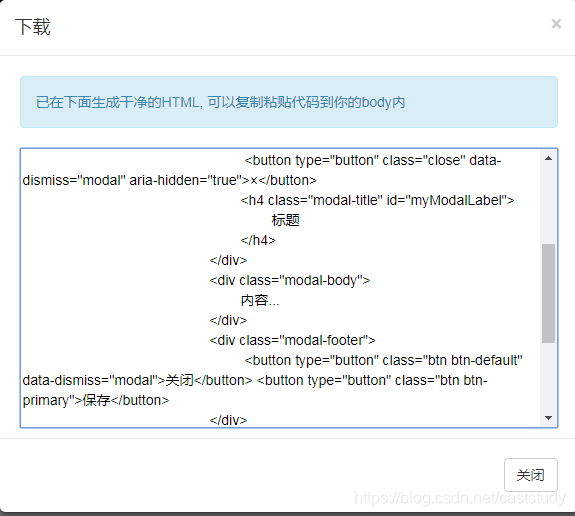The height and width of the screenshot is (516, 575).
Task: Click the textarea scrollbar up arrow
Action: 548,158
